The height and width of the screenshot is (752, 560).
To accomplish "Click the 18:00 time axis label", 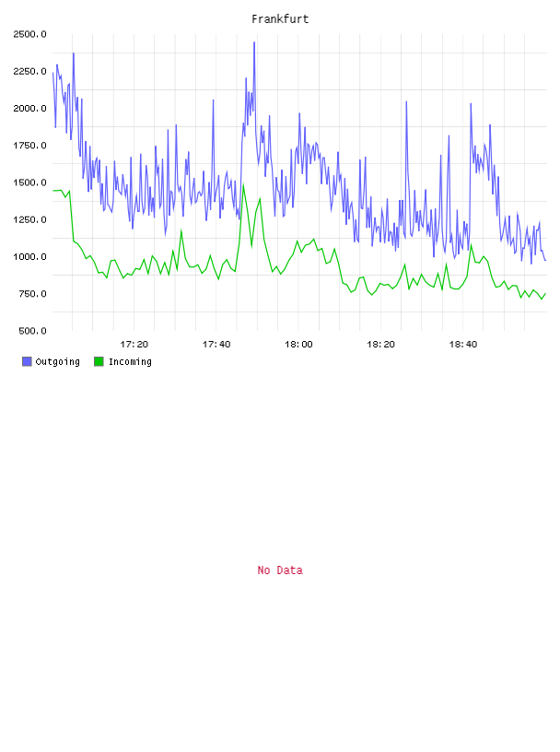I will tap(298, 345).
